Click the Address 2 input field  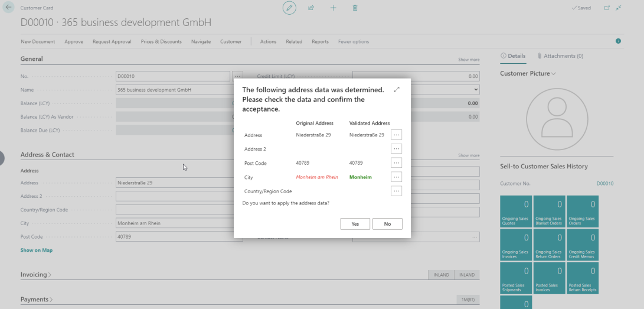pyautogui.click(x=175, y=196)
